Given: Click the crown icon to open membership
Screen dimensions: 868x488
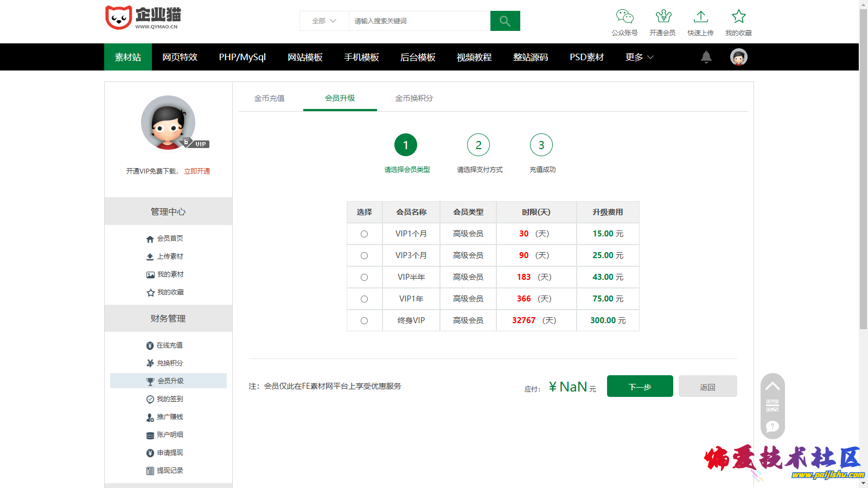Looking at the screenshot, I should pos(662,17).
